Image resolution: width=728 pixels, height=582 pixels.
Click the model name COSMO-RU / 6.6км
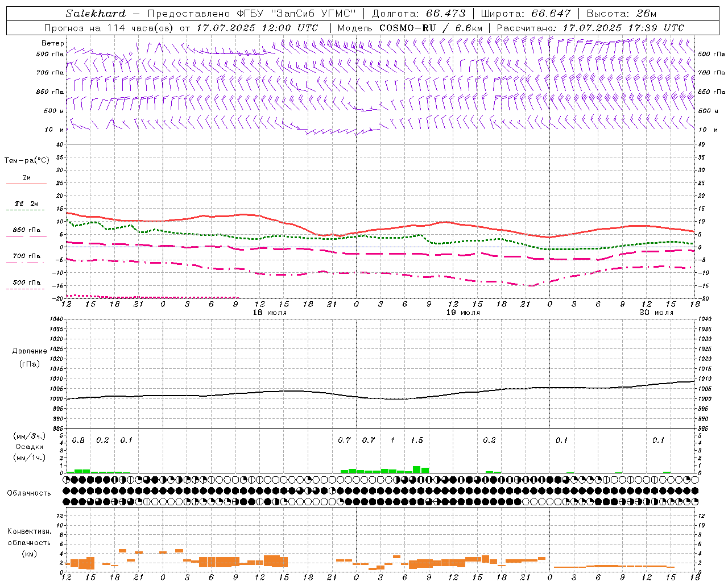coord(430,28)
